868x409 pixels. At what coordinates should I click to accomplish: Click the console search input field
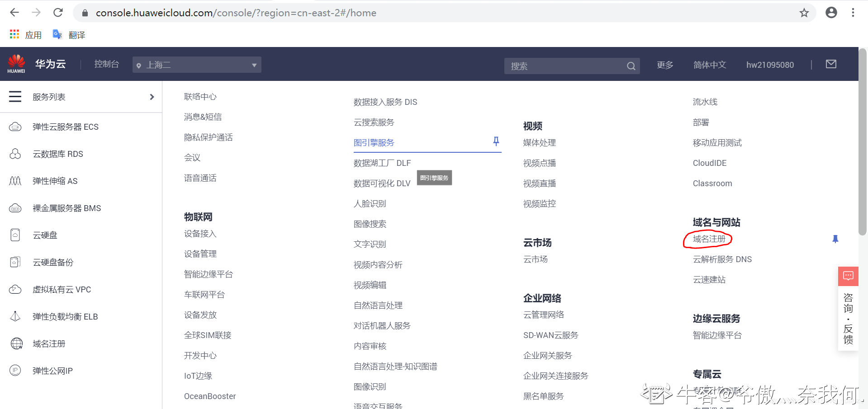point(565,66)
